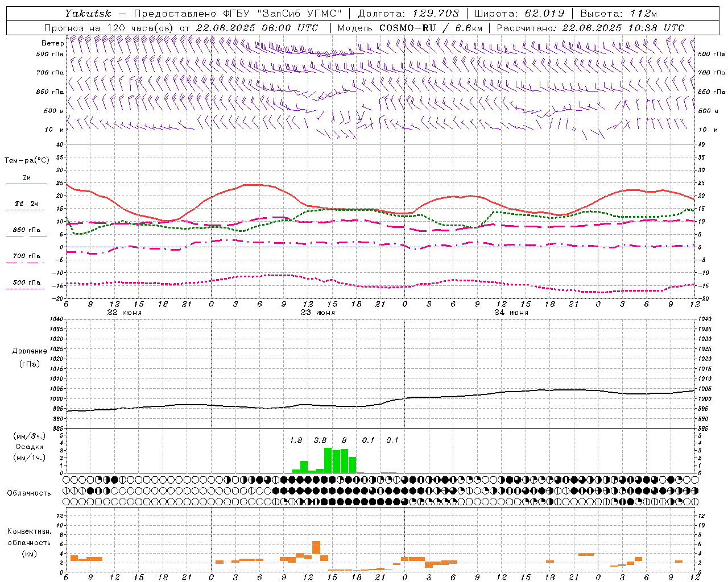Click the (мм/3ч.) precipitation unit label
The image size is (728, 582).
click(x=30, y=436)
